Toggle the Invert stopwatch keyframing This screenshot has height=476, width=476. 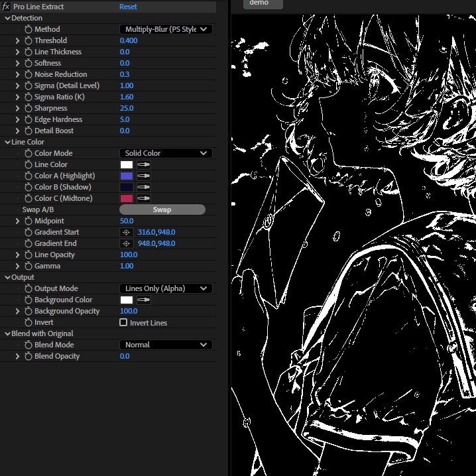(29, 322)
